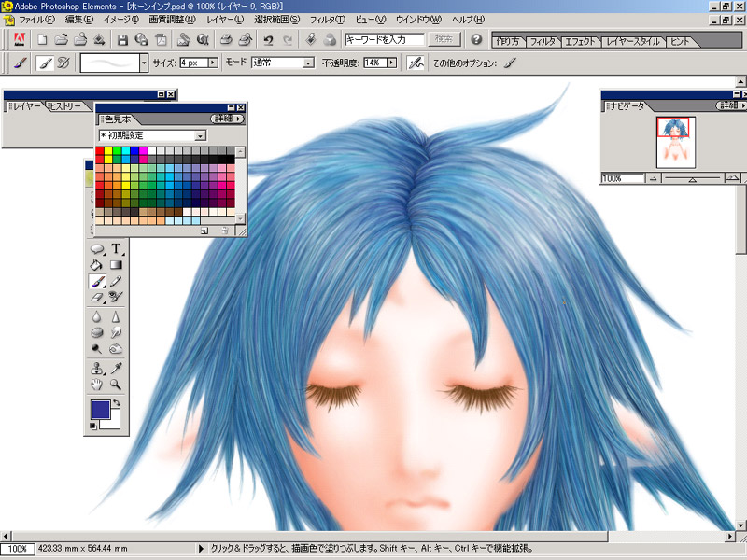Open その他のオプション brush options
This screenshot has width=747, height=560.
click(510, 63)
